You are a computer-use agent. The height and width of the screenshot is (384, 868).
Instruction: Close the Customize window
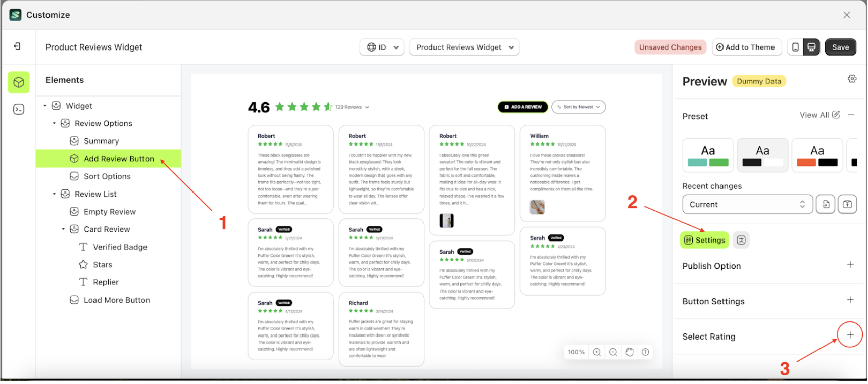[x=847, y=15]
